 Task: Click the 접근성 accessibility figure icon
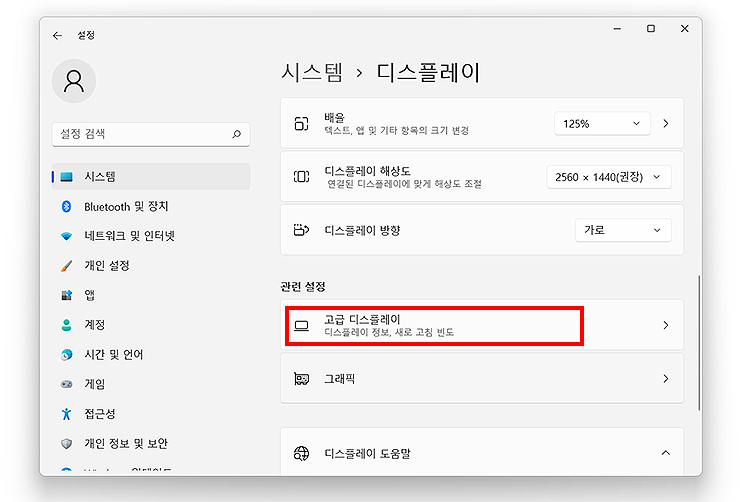pos(67,414)
